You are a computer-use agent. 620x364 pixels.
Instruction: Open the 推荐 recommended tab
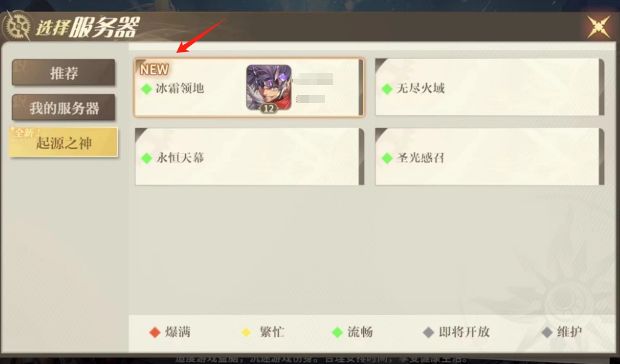click(63, 73)
